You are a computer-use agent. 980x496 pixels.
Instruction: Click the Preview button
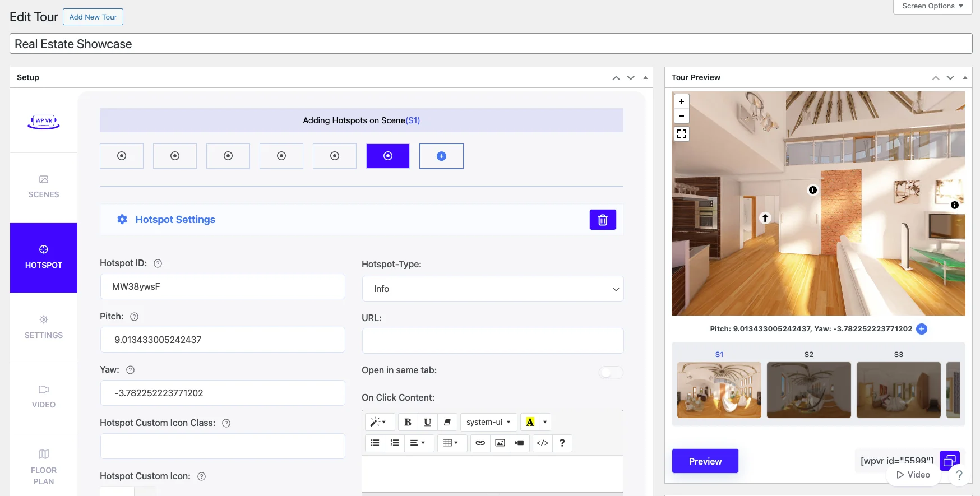pos(705,461)
